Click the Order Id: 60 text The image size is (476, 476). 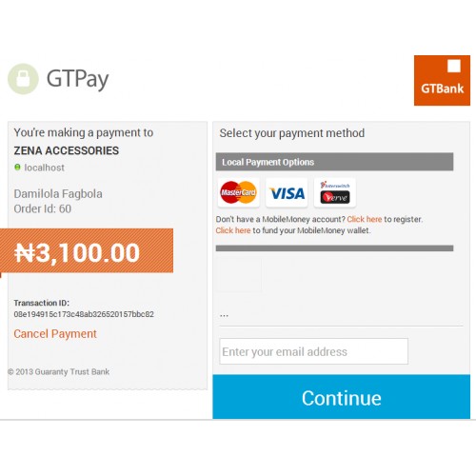pyautogui.click(x=43, y=208)
